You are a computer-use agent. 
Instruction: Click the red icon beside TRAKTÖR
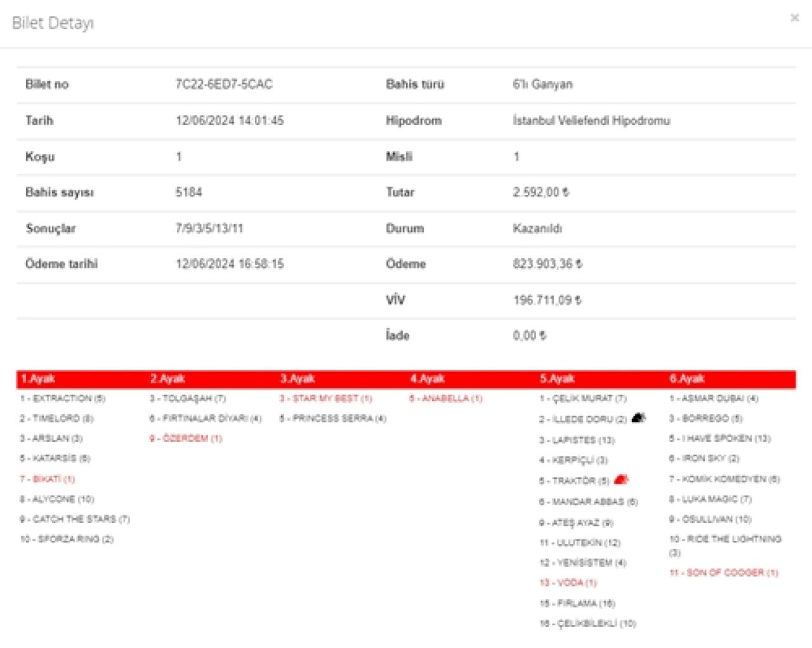(x=621, y=479)
